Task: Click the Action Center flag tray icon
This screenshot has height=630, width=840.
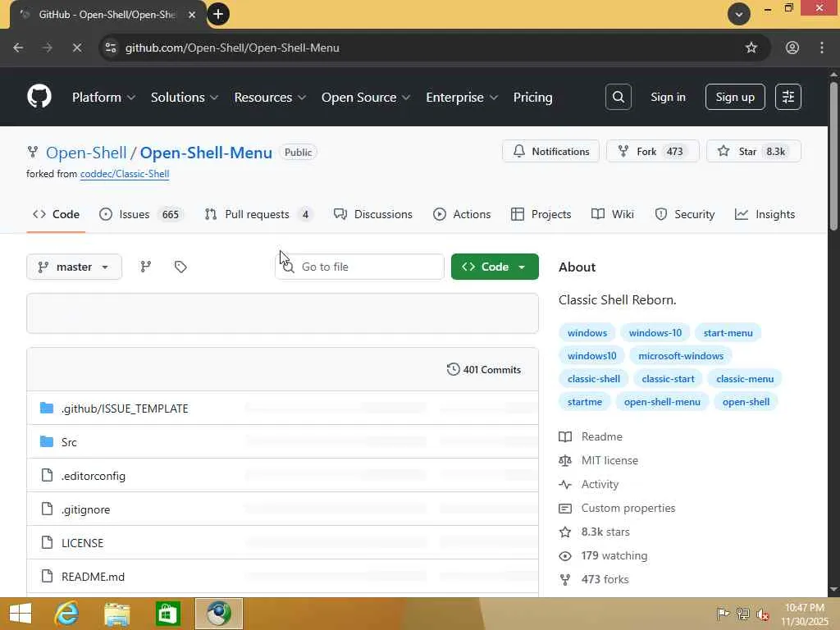Action: 723,614
